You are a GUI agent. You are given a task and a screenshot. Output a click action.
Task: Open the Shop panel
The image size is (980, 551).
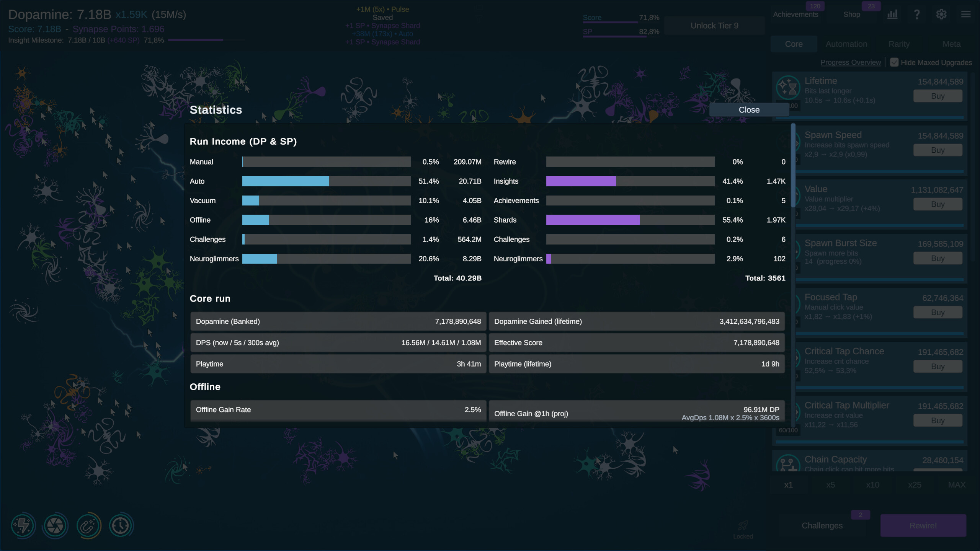pos(852,14)
